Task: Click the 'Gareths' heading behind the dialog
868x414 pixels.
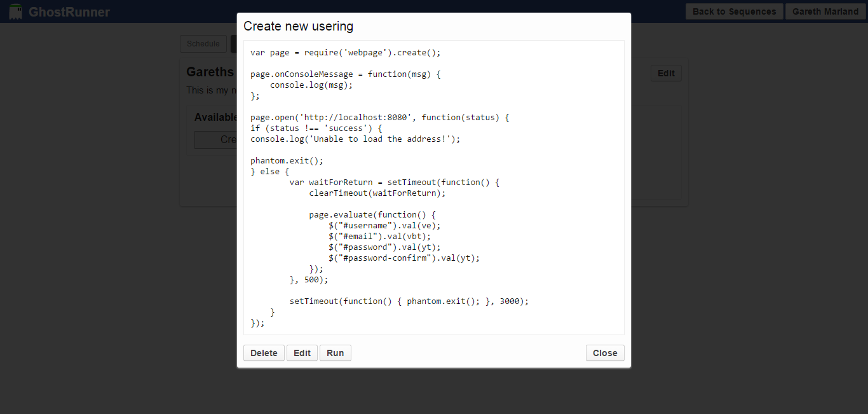Action: (210, 72)
